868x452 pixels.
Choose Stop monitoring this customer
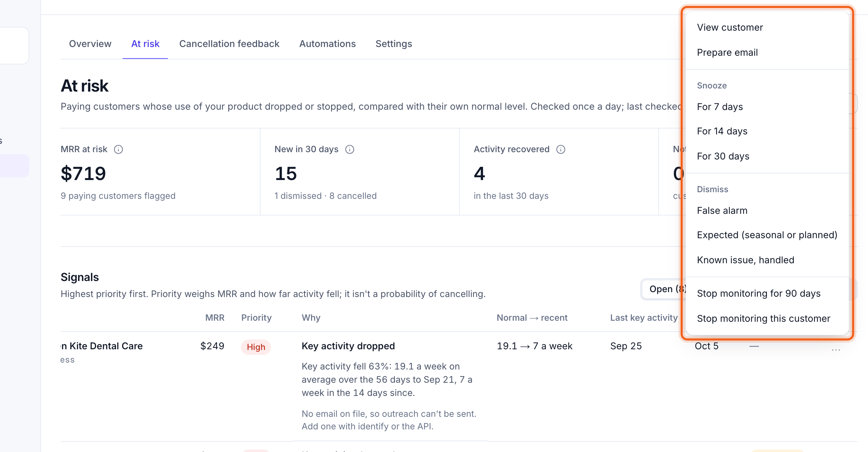[767, 319]
